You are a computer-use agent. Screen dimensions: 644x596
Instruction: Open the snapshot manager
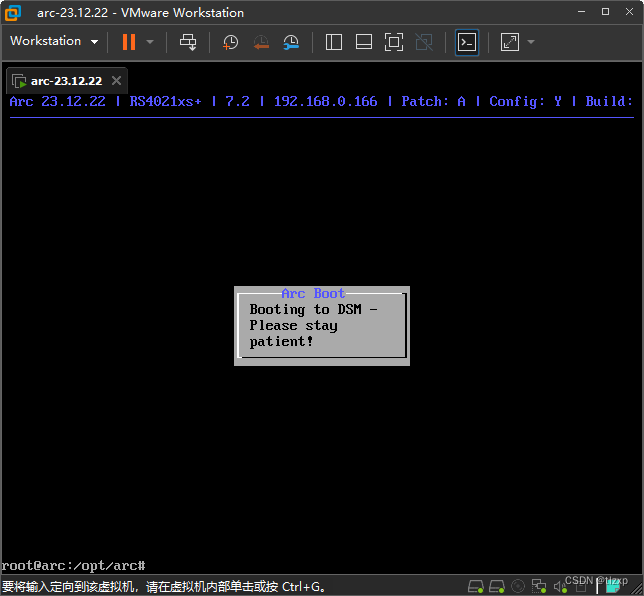tap(291, 42)
